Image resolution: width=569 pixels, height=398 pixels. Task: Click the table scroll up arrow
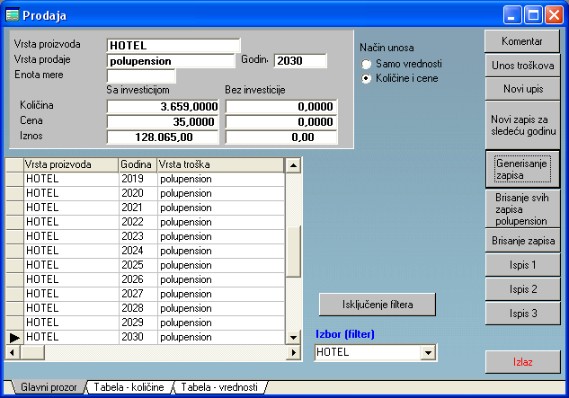(x=293, y=165)
